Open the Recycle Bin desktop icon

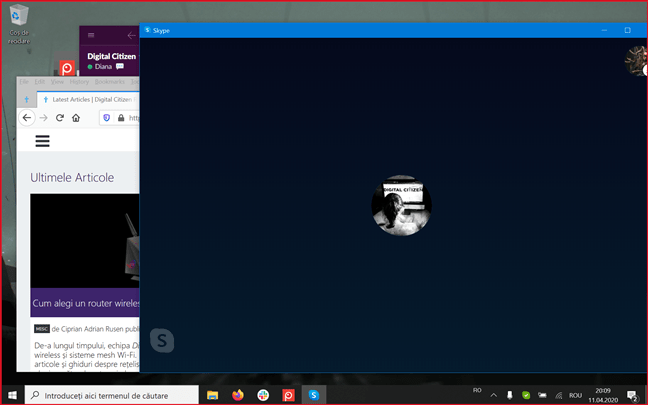[19, 24]
